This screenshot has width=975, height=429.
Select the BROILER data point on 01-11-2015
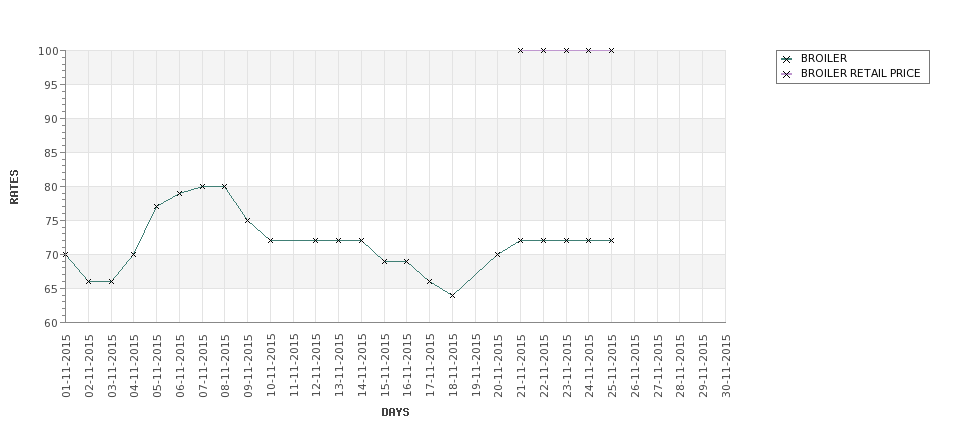(x=66, y=254)
